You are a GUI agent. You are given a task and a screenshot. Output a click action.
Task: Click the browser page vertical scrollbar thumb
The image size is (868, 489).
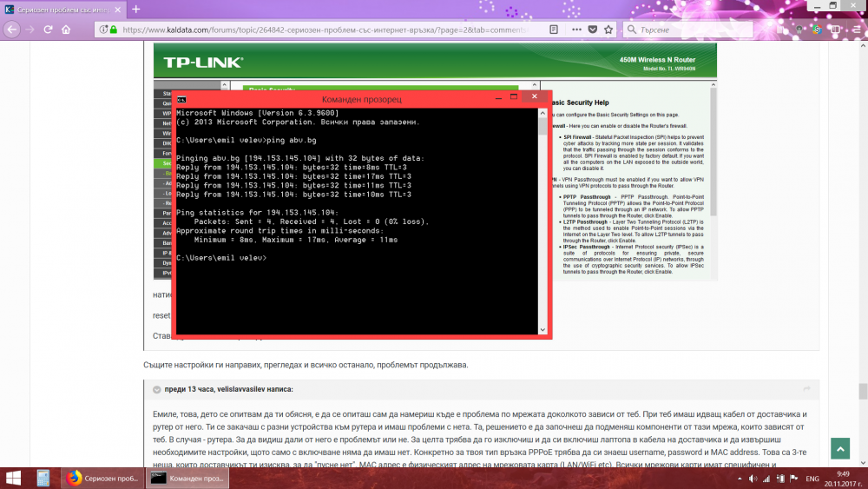tap(863, 391)
